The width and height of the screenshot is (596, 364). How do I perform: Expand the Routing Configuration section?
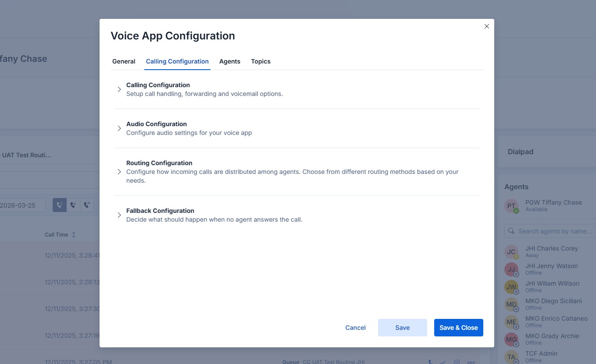coord(119,172)
